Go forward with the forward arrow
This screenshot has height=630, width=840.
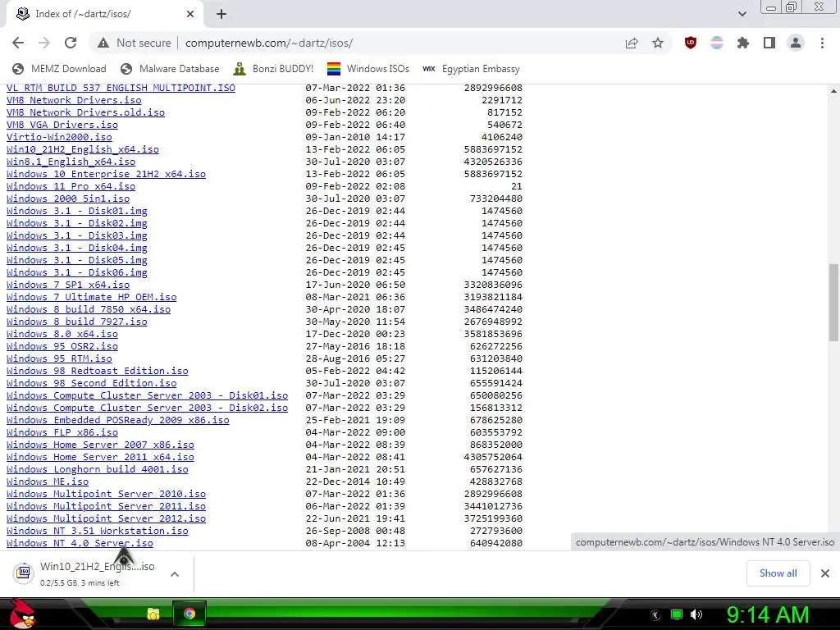(44, 43)
